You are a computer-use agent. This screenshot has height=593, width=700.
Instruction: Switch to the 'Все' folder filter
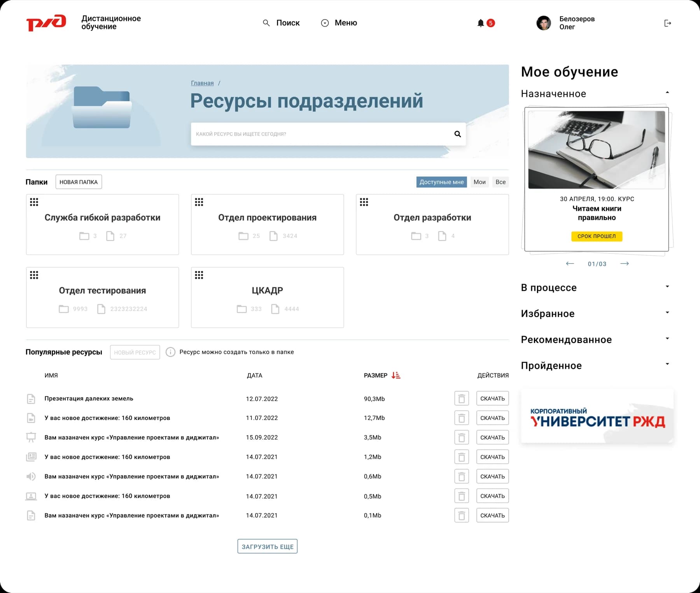[500, 182]
